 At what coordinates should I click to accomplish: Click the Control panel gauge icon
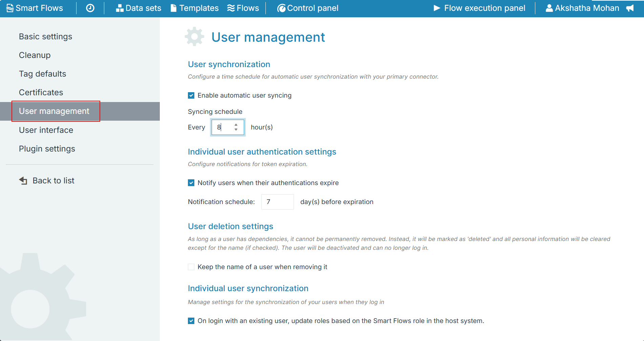pos(281,8)
